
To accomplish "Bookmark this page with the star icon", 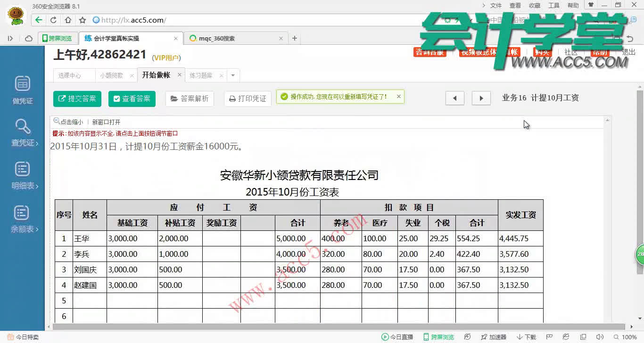I will [83, 20].
